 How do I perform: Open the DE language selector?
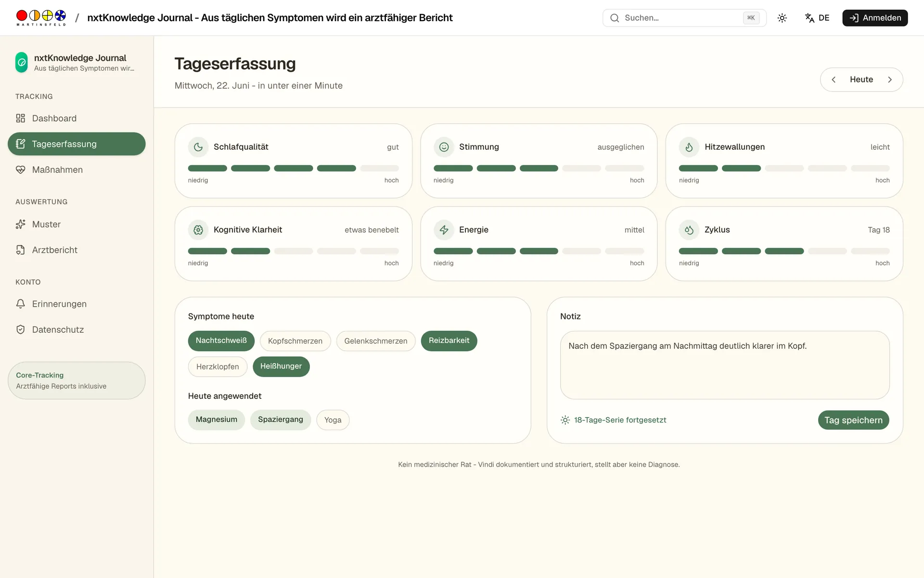817,18
